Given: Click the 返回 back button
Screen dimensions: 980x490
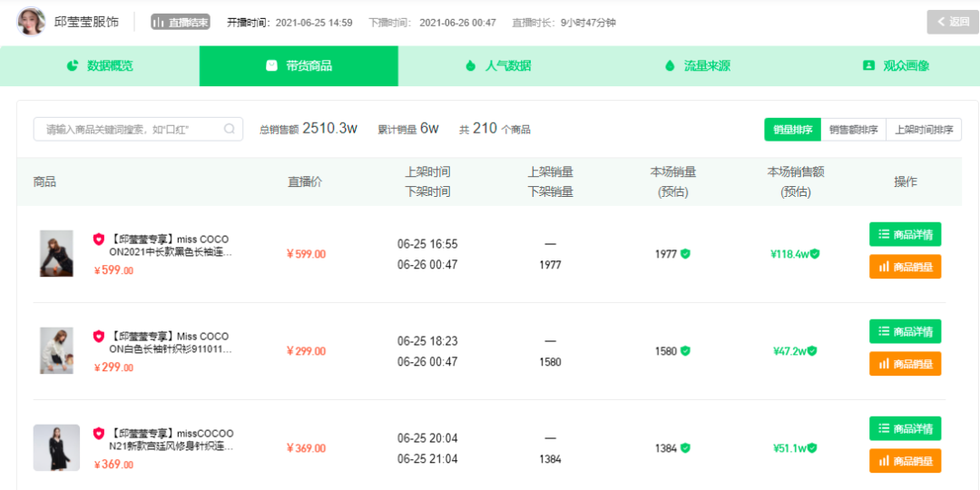Looking at the screenshot, I should tap(953, 22).
